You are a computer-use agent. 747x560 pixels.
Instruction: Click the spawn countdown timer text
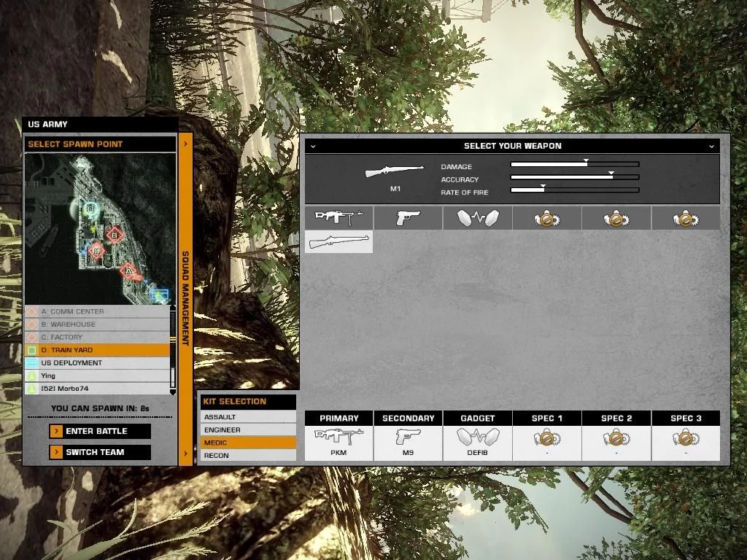tap(100, 408)
